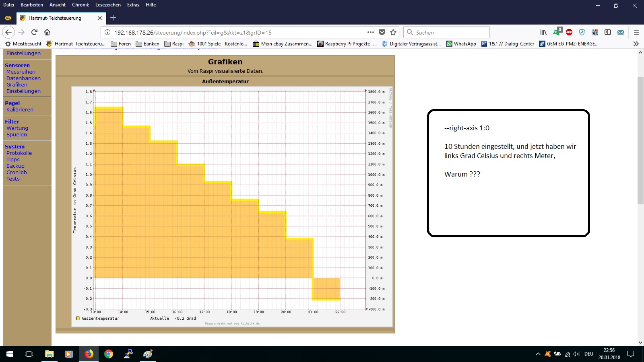Toggle the Firefox sidebar view icon
Screen dimensions: 644x362
(x=608, y=32)
